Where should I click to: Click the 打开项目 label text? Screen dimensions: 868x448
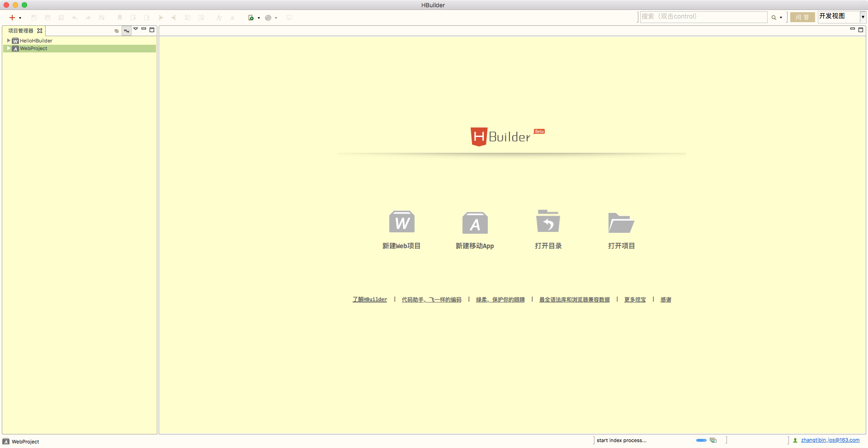tap(621, 246)
